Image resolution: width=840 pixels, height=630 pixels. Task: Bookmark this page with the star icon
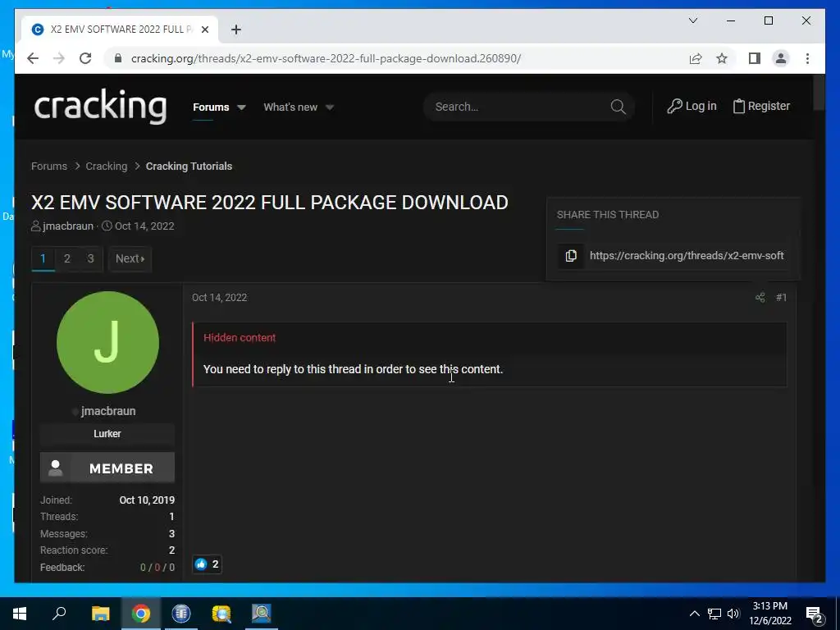pos(722,58)
